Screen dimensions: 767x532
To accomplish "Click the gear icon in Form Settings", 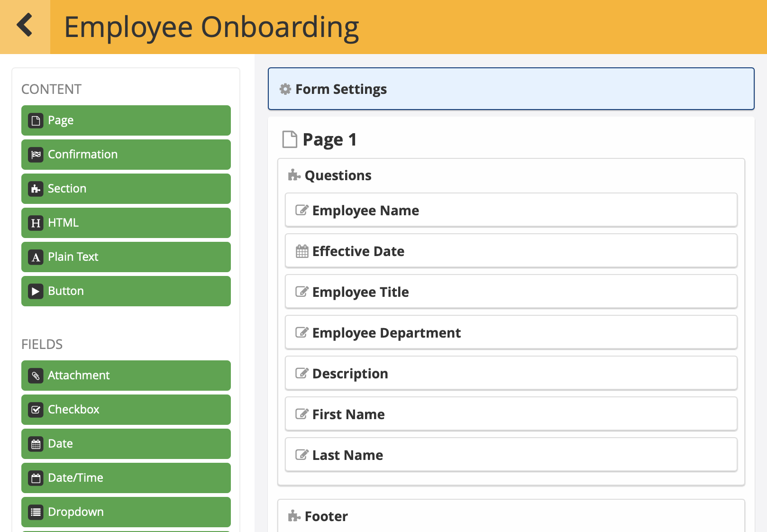I will (x=285, y=89).
